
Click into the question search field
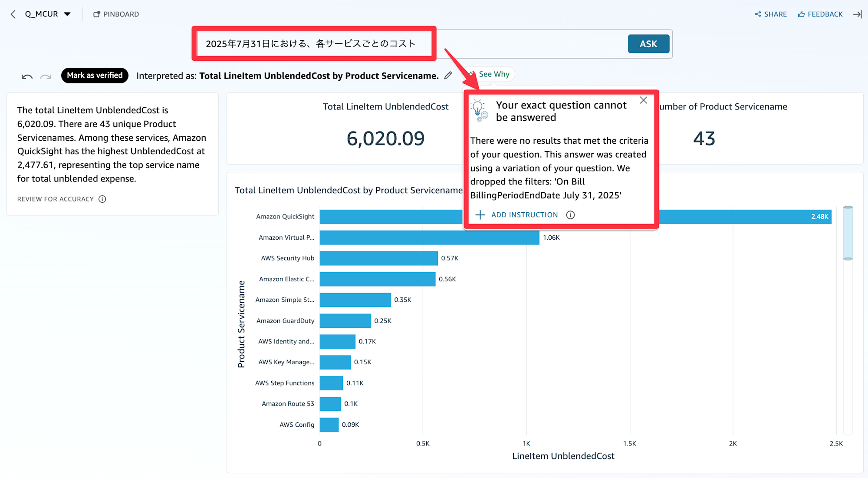(410, 44)
